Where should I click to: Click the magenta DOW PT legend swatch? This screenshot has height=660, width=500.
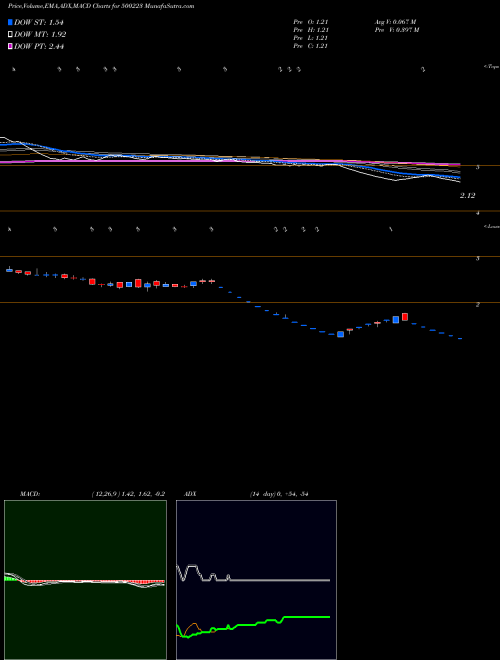pyautogui.click(x=10, y=46)
